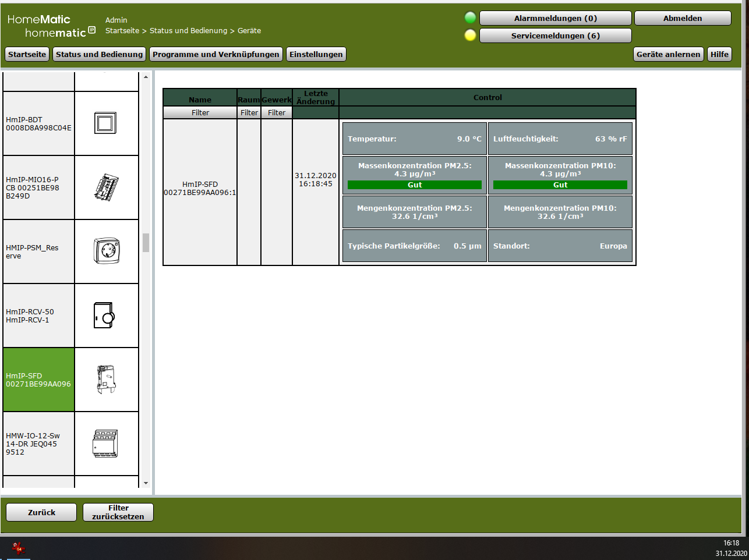Click Mengenkonzentration PM10 tile
Viewport: 749px width, 560px height.
click(560, 212)
